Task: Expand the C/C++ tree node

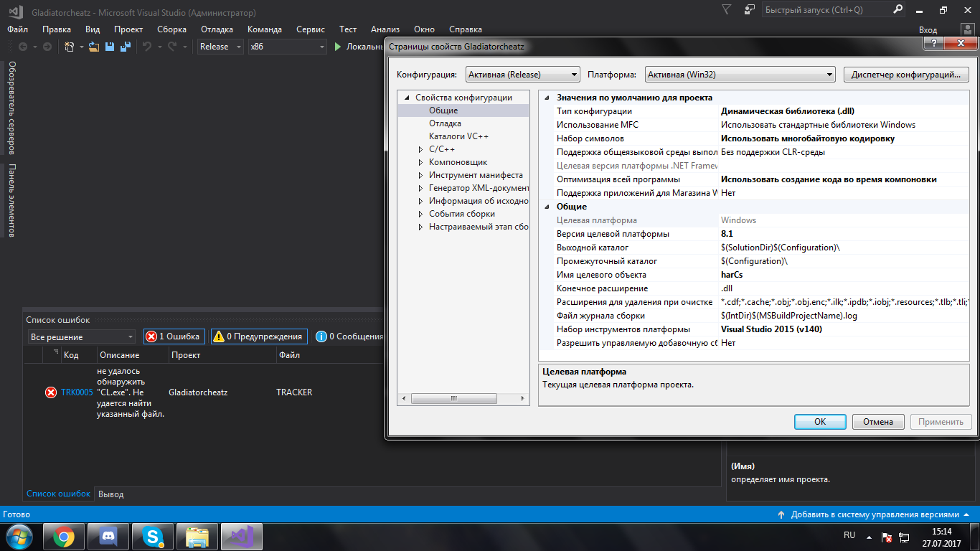Action: click(421, 149)
